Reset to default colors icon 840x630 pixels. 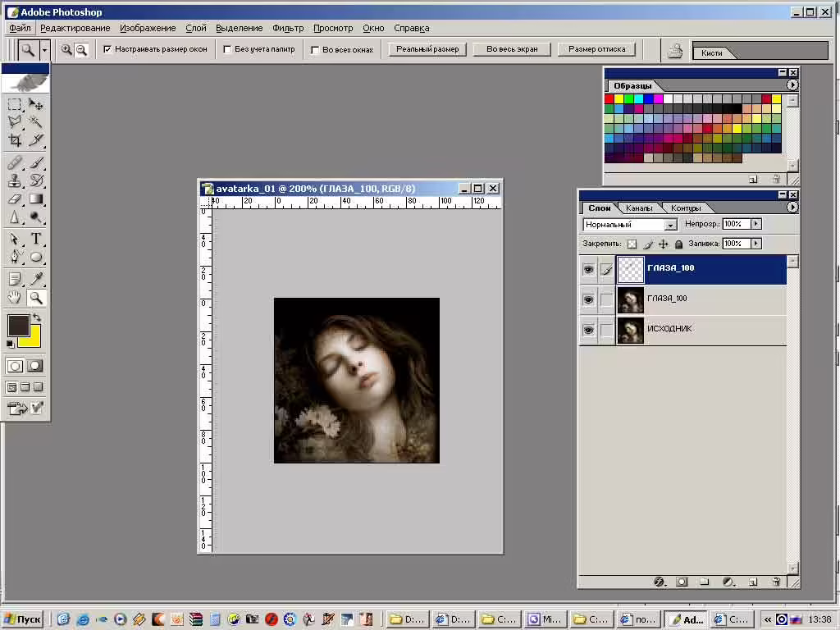point(10,344)
